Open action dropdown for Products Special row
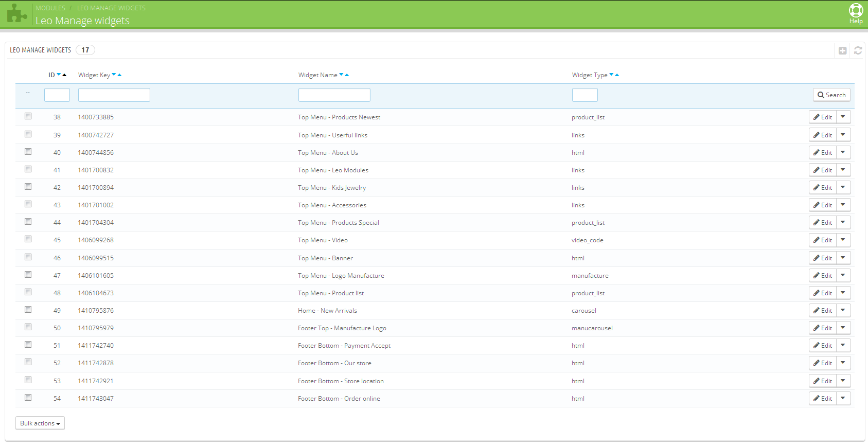The width and height of the screenshot is (868, 446). tap(843, 222)
